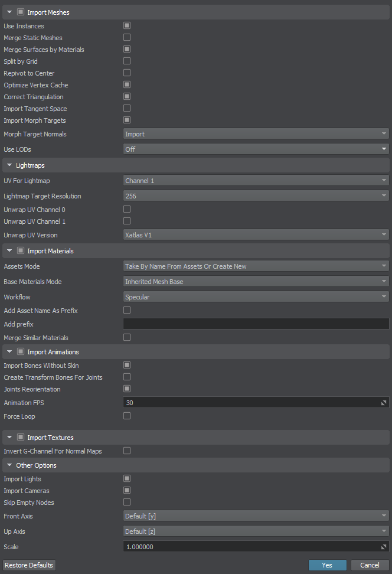Click into the Add prefix text field
Image resolution: width=392 pixels, height=574 pixels.
tap(256, 324)
